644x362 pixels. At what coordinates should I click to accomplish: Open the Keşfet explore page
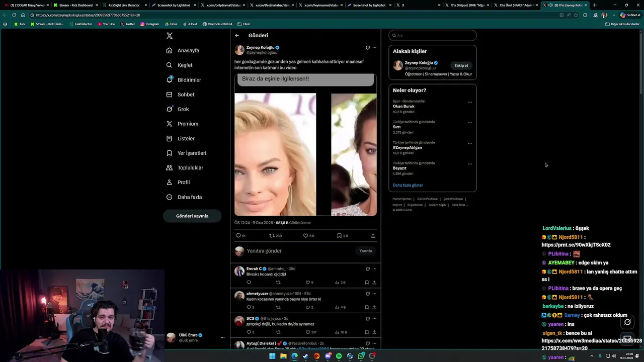[180, 65]
